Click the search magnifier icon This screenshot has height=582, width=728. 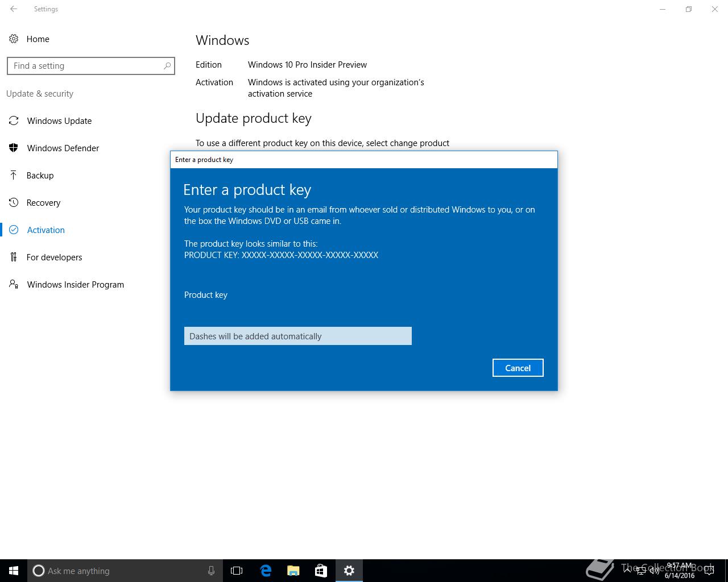[167, 66]
